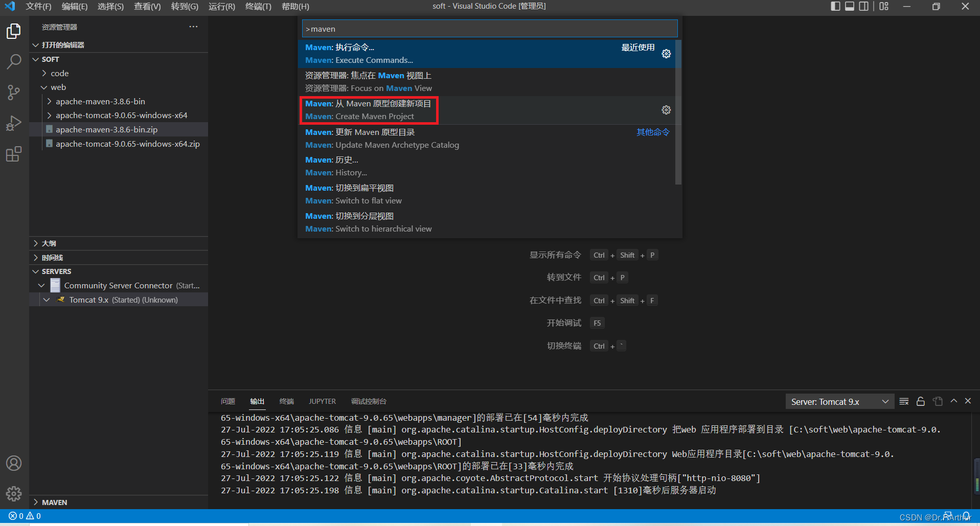Screen dimensions: 980x526
Task: Open the Explorer view in activity bar
Action: [x=14, y=31]
